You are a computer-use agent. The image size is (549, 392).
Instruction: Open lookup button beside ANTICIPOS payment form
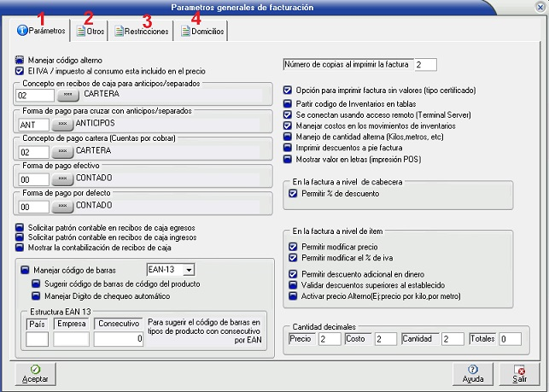63,123
